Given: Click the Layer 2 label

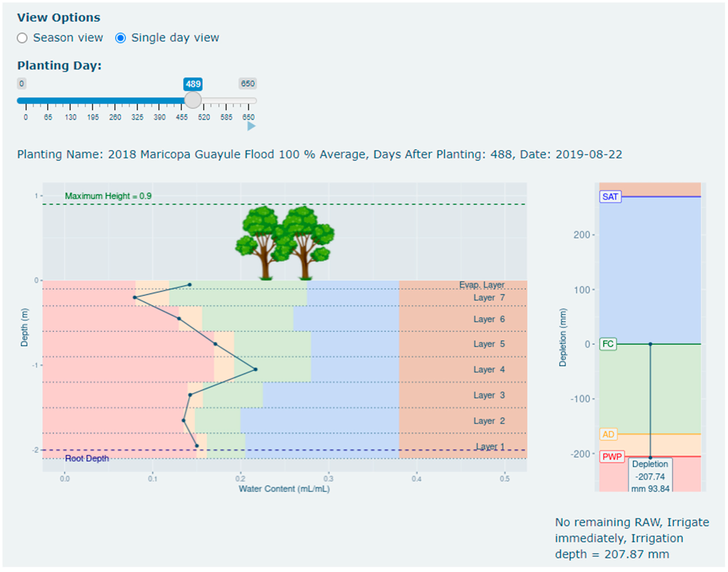Looking at the screenshot, I should (x=489, y=421).
